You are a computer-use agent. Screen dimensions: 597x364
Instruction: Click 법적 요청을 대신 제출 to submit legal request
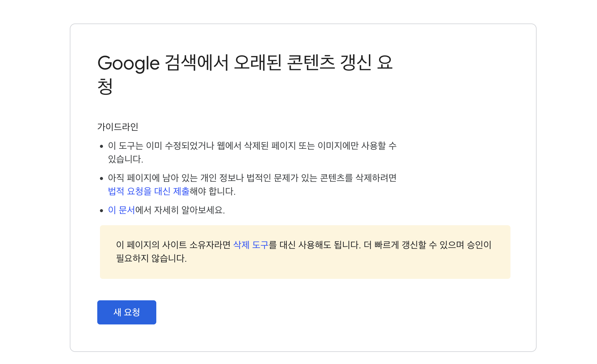(148, 191)
